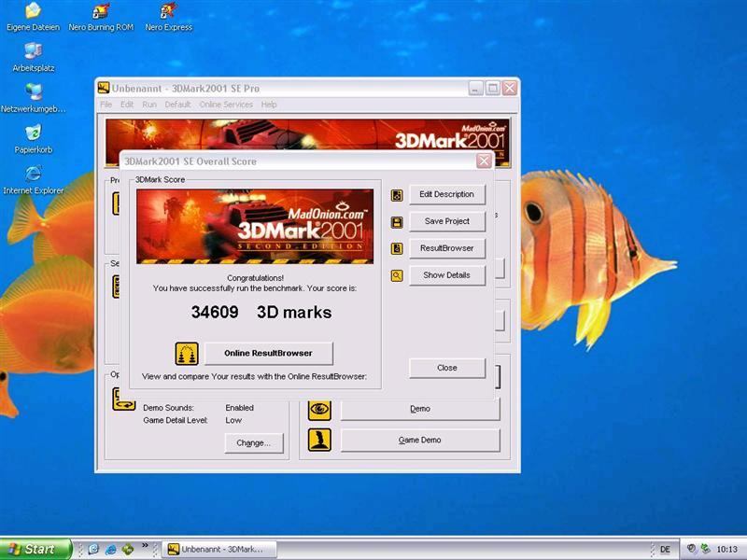Open the Edit menu
The height and width of the screenshot is (560, 747).
pos(127,105)
